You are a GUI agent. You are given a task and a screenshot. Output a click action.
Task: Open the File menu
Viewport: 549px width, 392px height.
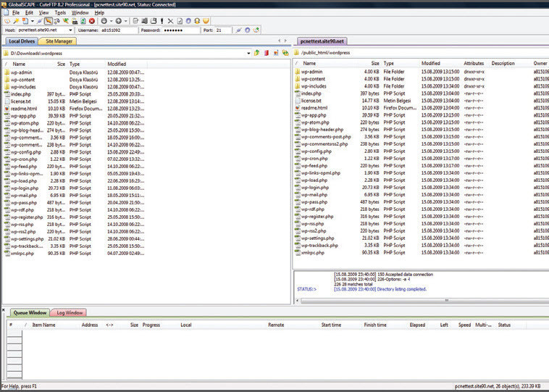point(16,12)
